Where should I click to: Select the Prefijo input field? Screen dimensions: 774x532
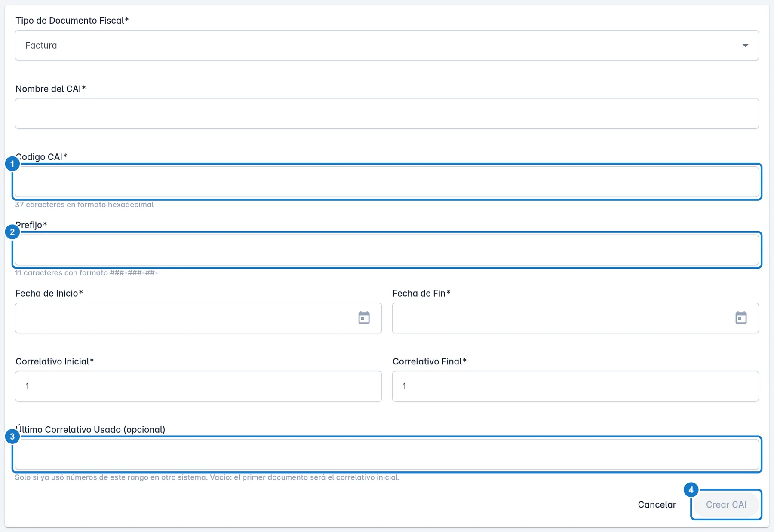click(x=387, y=250)
